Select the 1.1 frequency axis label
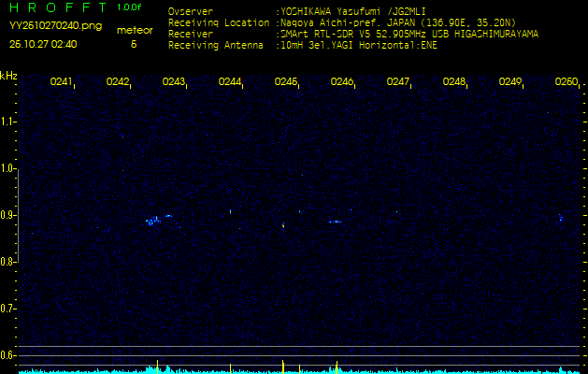This screenshot has width=588, height=374. (x=8, y=122)
